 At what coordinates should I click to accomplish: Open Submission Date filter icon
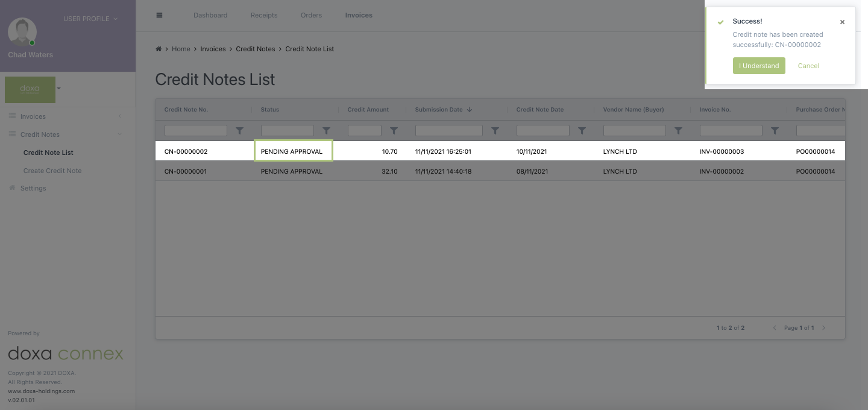coord(495,130)
